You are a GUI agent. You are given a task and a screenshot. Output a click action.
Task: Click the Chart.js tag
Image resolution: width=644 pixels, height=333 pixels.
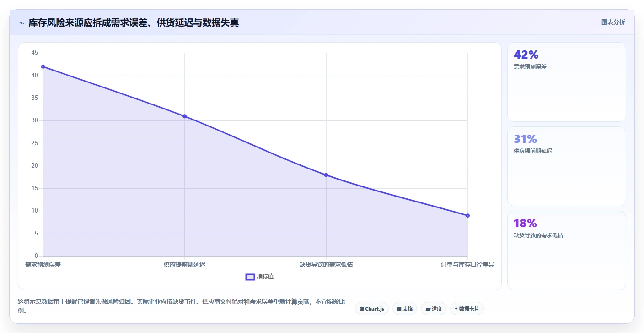click(x=372, y=309)
